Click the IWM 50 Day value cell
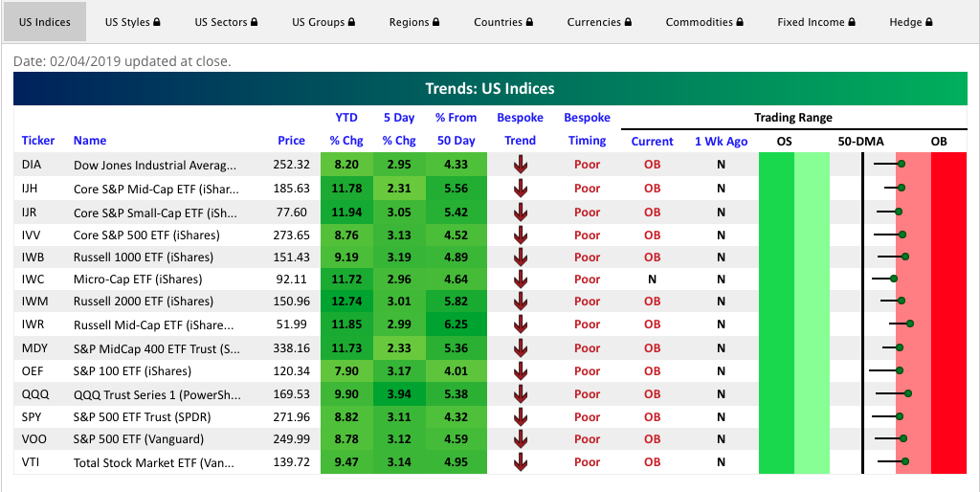 (456, 302)
